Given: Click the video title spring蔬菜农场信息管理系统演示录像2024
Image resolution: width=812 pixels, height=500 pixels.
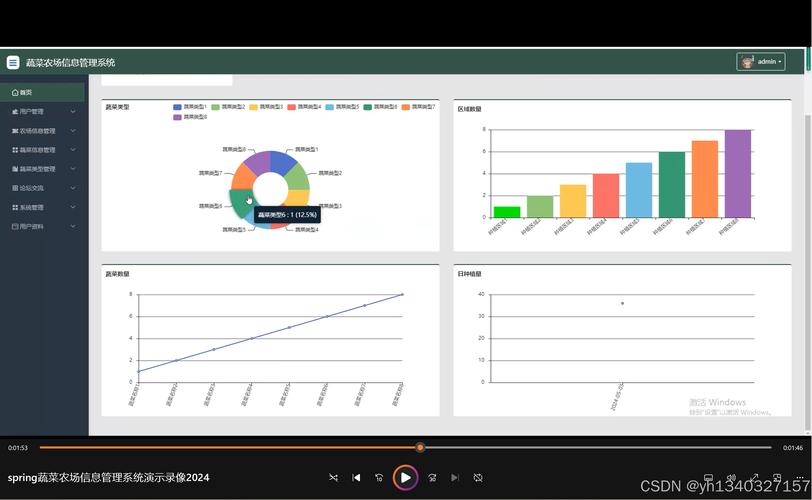Looking at the screenshot, I should (108, 478).
